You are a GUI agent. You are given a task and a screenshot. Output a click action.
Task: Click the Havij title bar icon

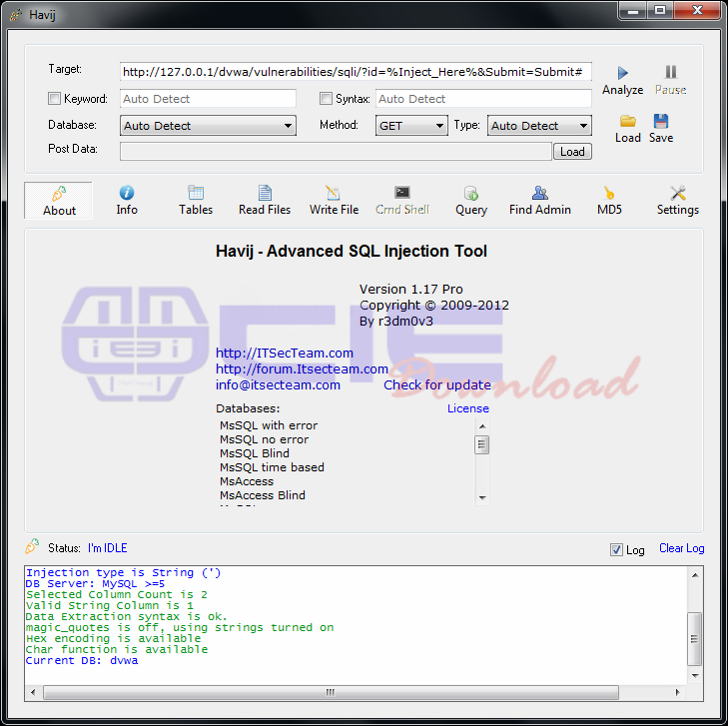click(x=16, y=15)
